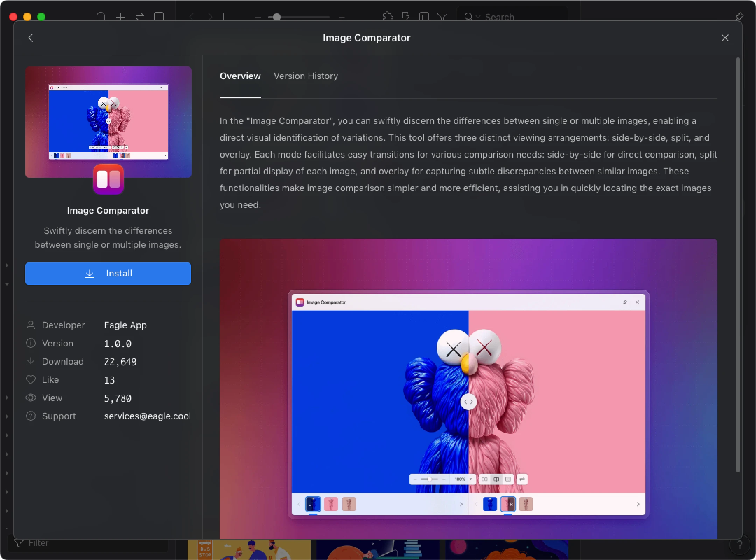756x560 pixels.
Task: Click the Image Comparator app icon badge
Action: [108, 179]
